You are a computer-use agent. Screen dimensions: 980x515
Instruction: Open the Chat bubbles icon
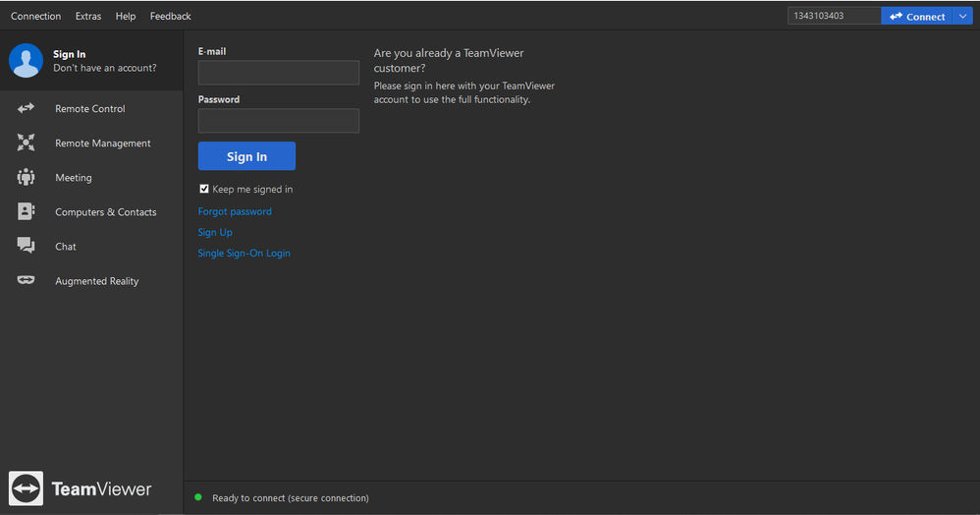26,246
